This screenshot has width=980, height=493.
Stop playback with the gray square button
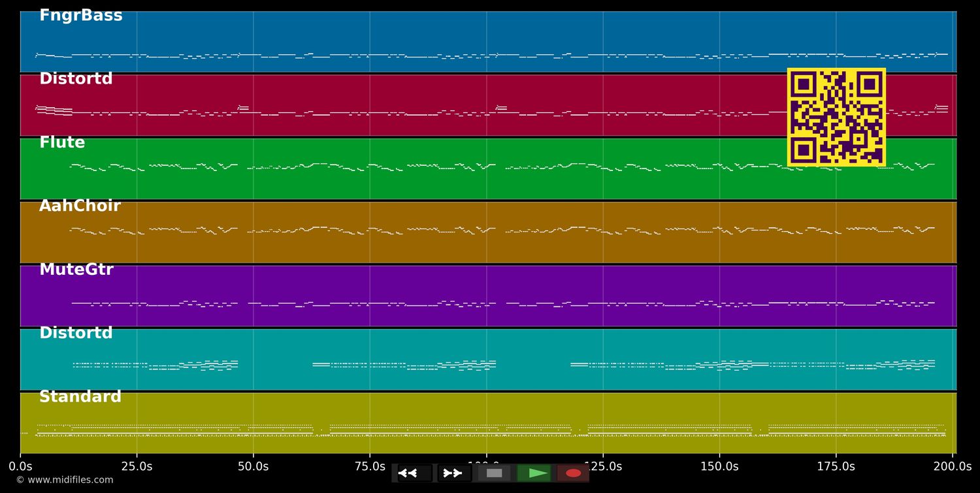coord(494,473)
